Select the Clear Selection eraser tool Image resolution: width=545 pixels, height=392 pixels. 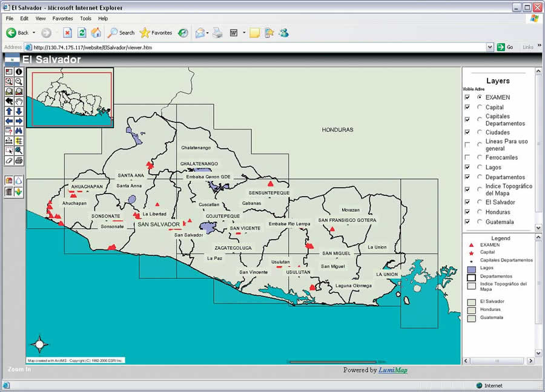coord(9,160)
